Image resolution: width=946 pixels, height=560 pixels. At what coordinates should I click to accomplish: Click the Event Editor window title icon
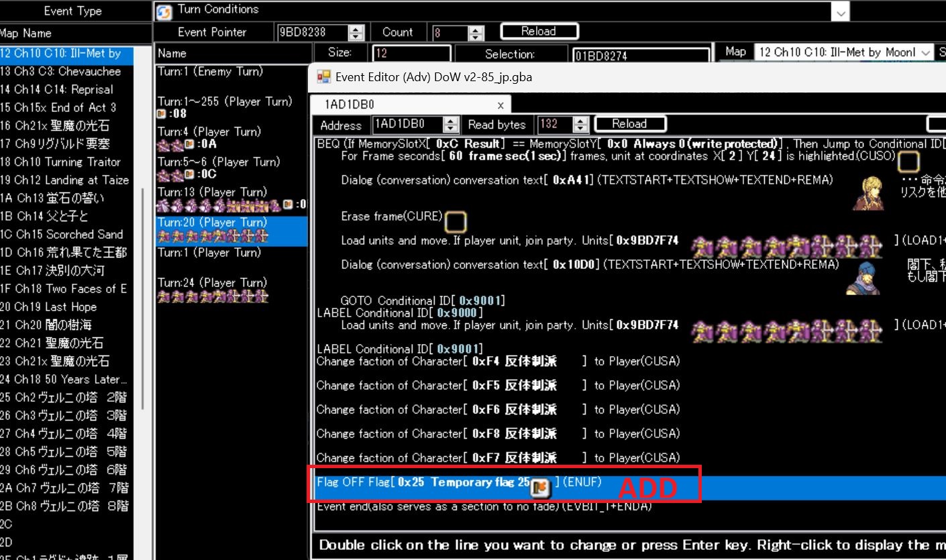(x=324, y=76)
